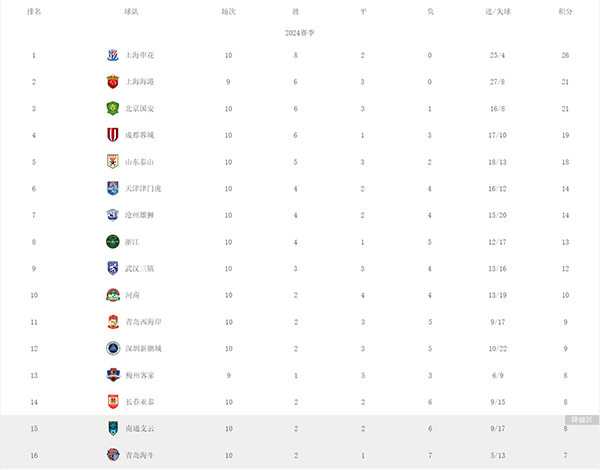Screen dimensions: 600x470
Task: Click the 降级区 relegation zone label
Action: coord(581,420)
